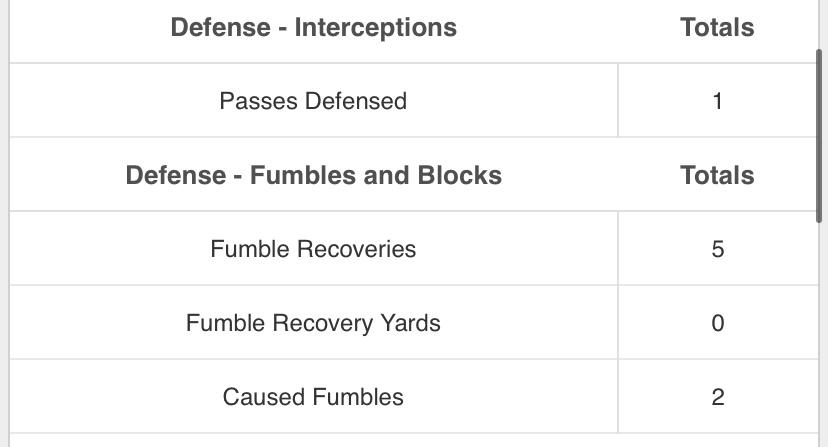This screenshot has width=828, height=447.
Task: Click Totals header beside Defense - Interceptions
Action: (717, 28)
